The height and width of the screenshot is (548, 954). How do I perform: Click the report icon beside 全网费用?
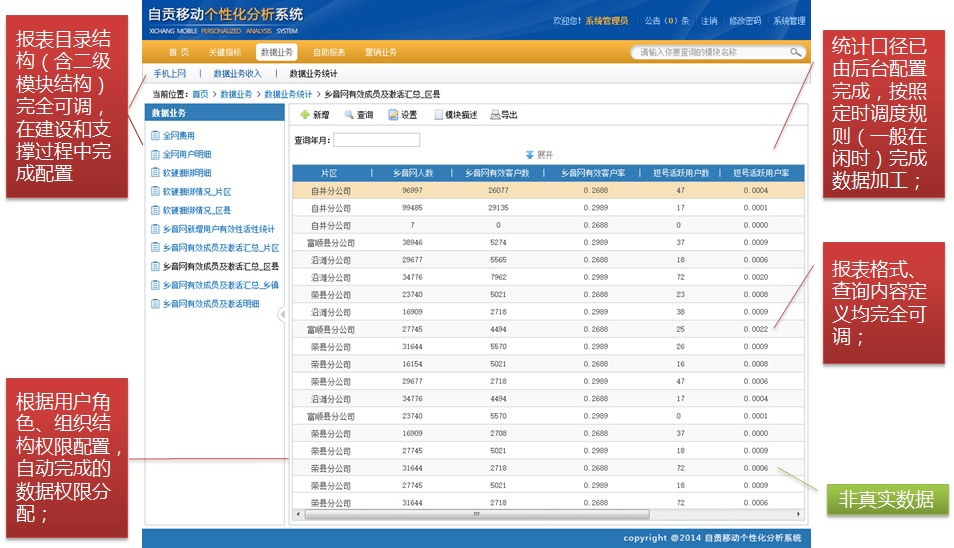tap(155, 136)
